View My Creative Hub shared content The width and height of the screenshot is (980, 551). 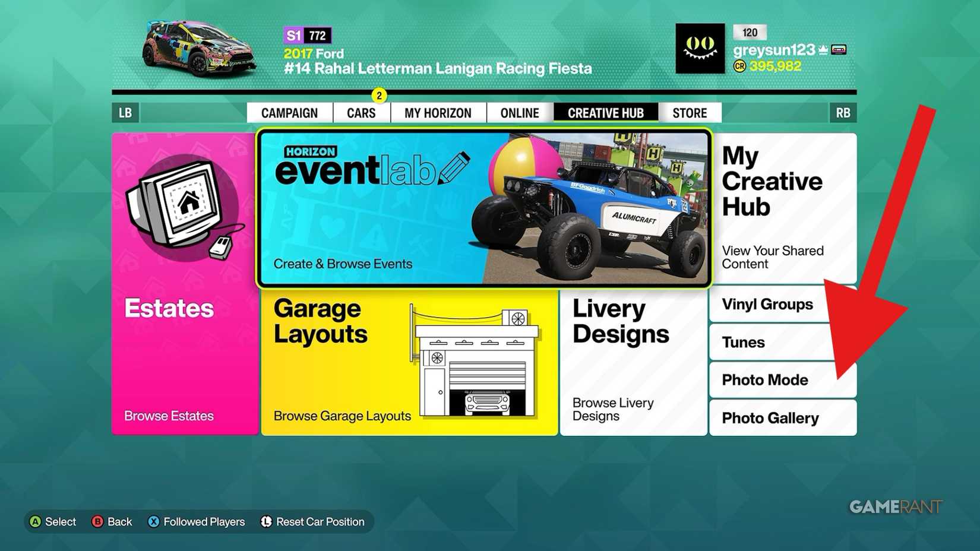pyautogui.click(x=783, y=208)
